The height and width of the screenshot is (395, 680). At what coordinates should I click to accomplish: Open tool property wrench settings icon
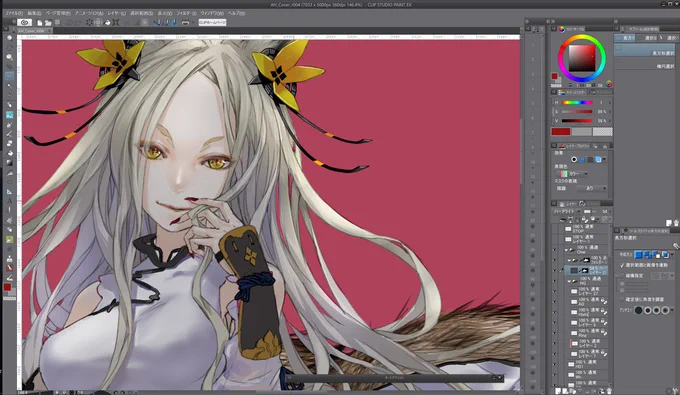click(676, 246)
